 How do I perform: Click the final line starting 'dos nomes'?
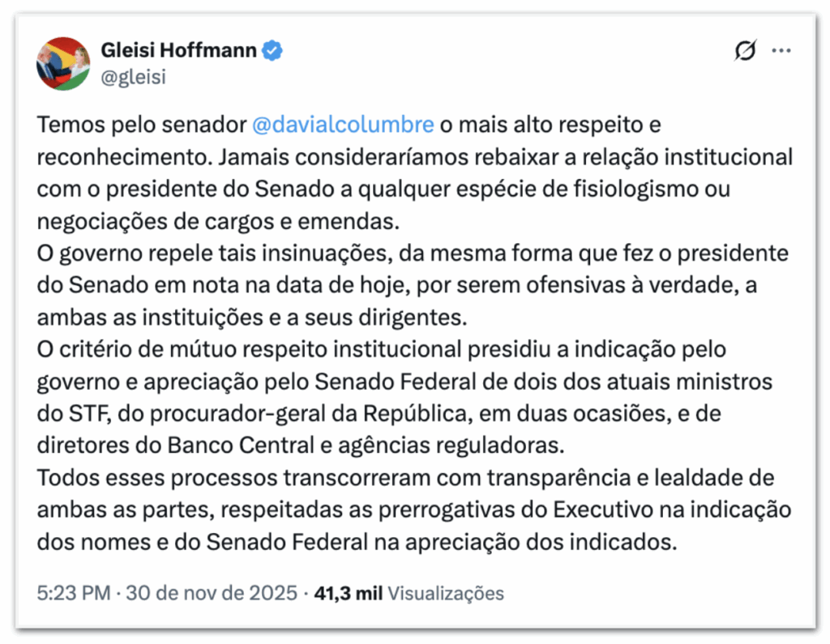click(356, 541)
